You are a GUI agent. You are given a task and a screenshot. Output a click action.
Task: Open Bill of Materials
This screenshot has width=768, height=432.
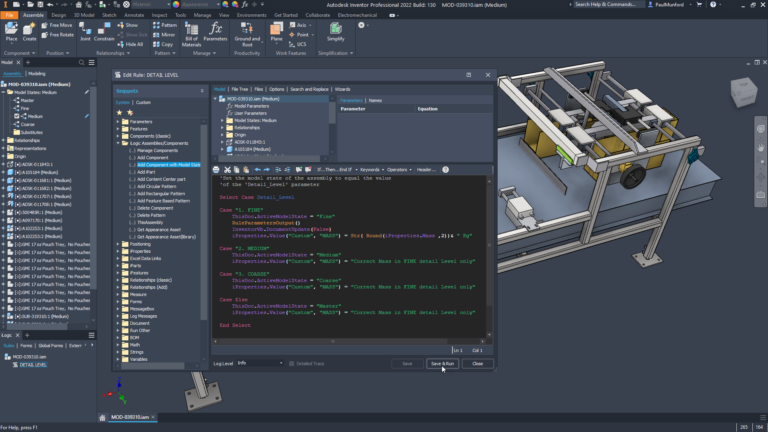click(192, 34)
